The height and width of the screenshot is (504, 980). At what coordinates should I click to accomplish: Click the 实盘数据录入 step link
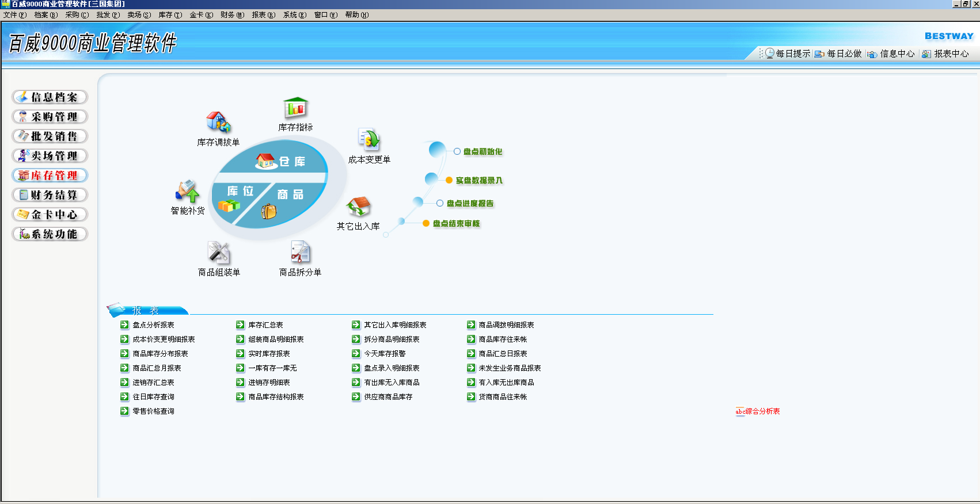pyautogui.click(x=479, y=181)
